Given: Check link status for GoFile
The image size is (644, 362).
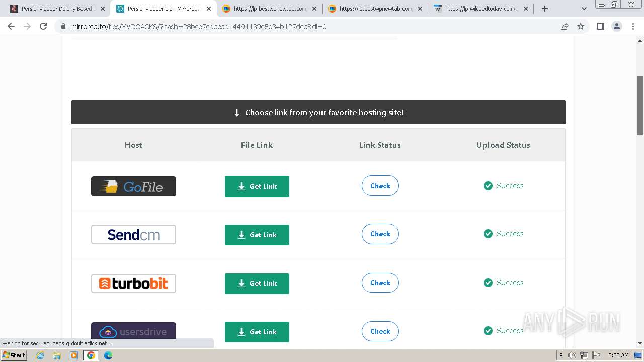Looking at the screenshot, I should [x=380, y=186].
